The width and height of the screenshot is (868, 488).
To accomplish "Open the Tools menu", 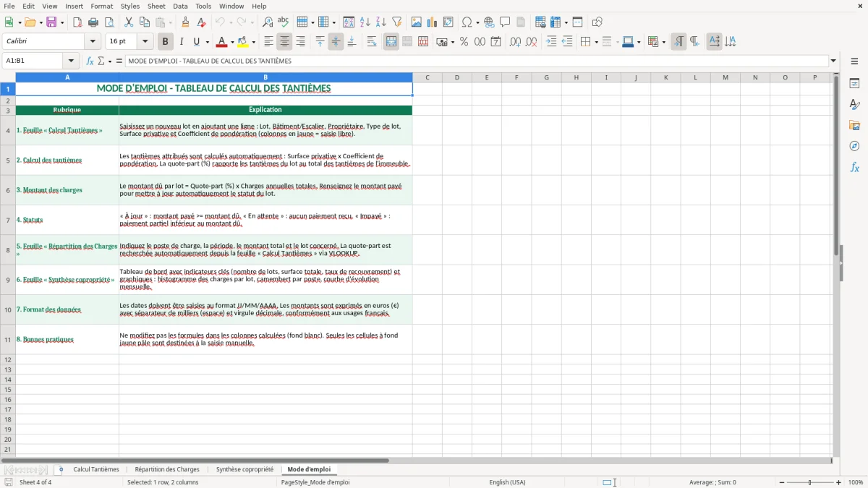I will click(x=203, y=6).
